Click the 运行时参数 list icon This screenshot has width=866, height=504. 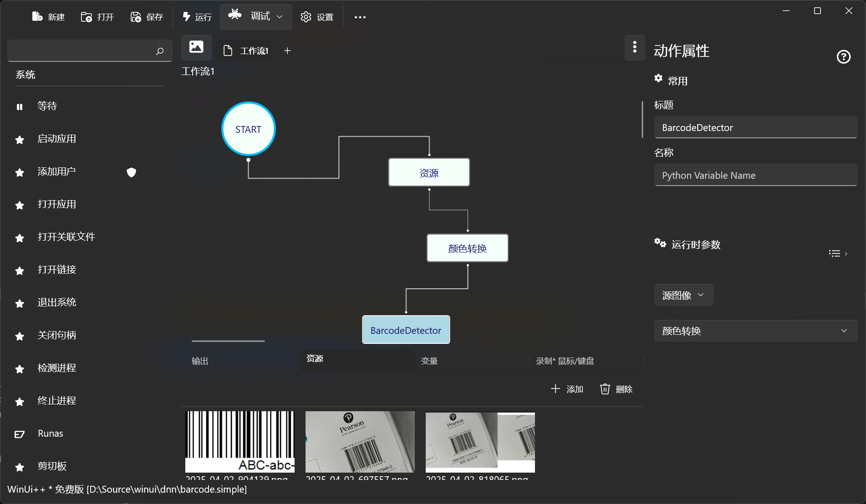click(834, 253)
